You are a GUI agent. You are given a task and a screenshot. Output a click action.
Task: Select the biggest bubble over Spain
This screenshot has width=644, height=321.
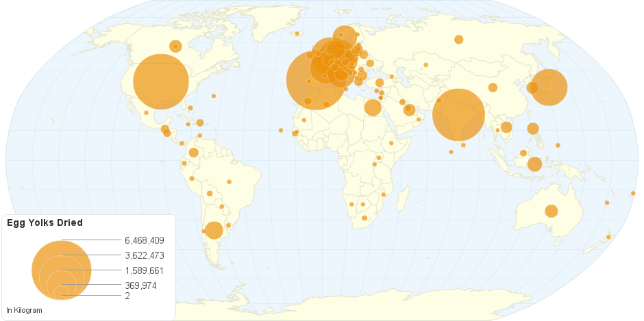click(315, 80)
